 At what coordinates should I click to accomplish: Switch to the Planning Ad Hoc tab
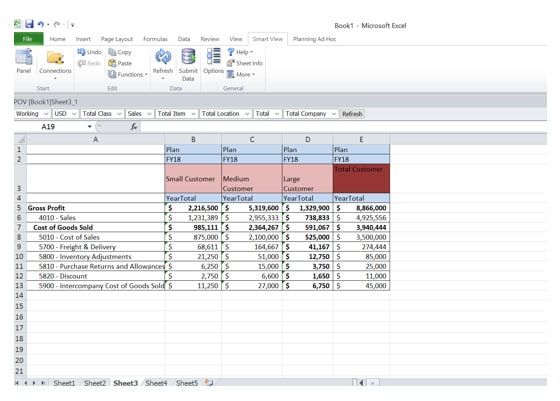pyautogui.click(x=314, y=39)
